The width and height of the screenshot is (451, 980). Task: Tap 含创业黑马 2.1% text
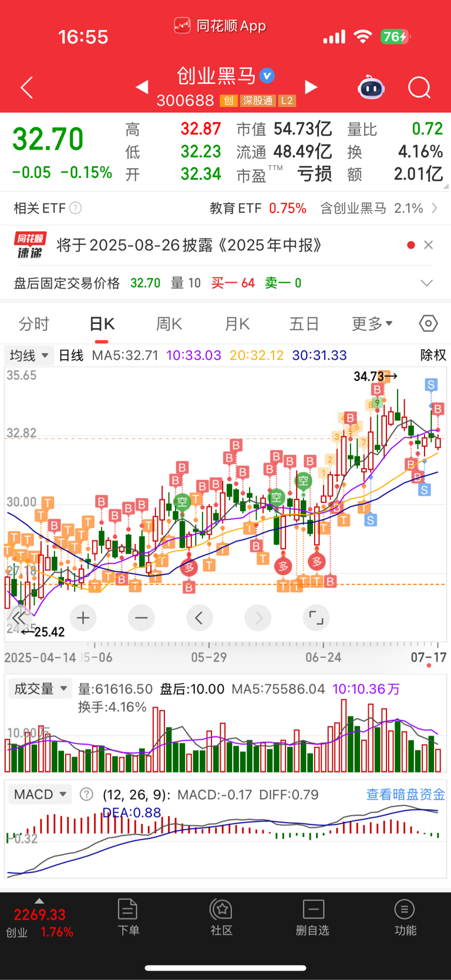point(372,208)
